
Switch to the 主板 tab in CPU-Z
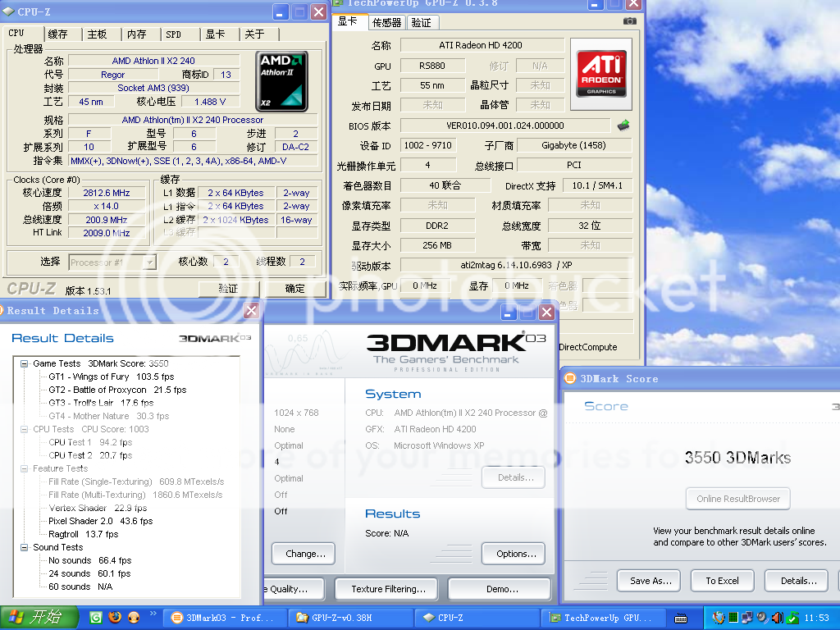pos(98,34)
